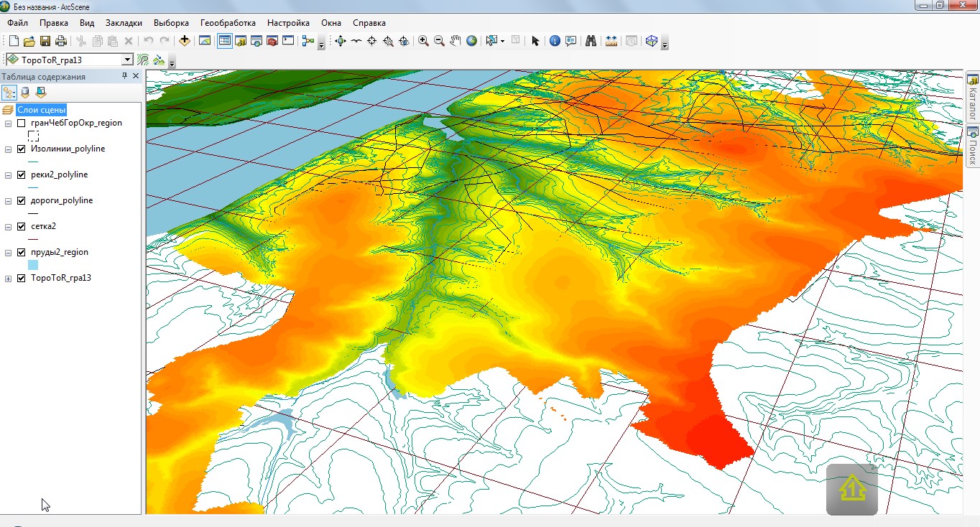This screenshot has width=980, height=527.
Task: Collapse the реки2_polyline layer legend
Action: click(9, 175)
